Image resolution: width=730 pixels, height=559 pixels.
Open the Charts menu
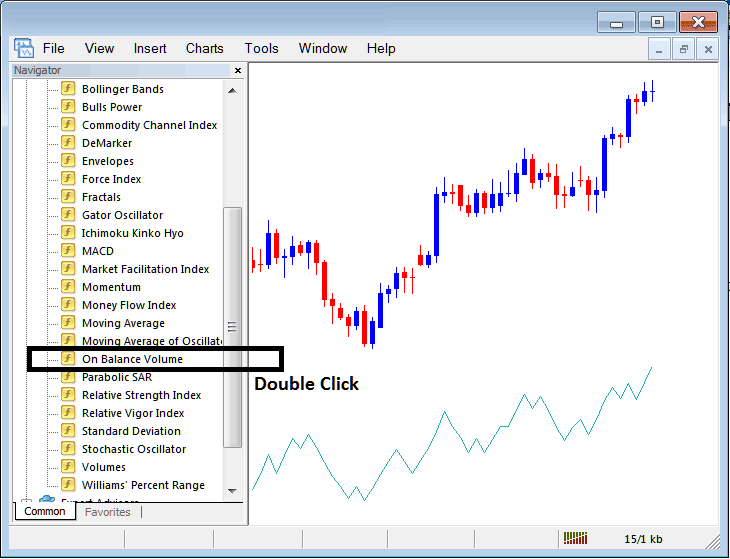[x=204, y=48]
